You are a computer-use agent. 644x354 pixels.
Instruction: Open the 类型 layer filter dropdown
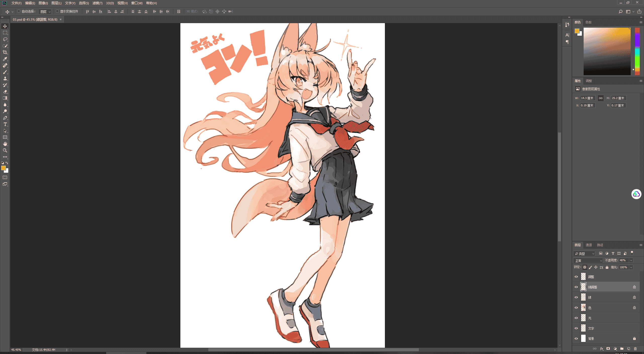click(x=584, y=253)
